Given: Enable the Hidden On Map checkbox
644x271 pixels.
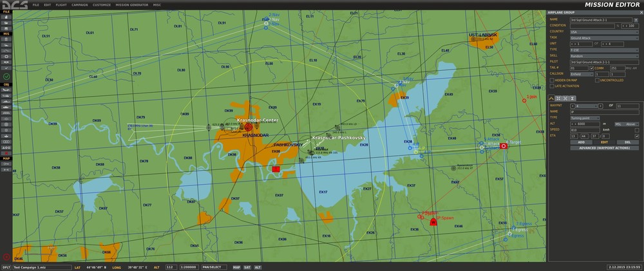Looking at the screenshot, I should 552,80.
